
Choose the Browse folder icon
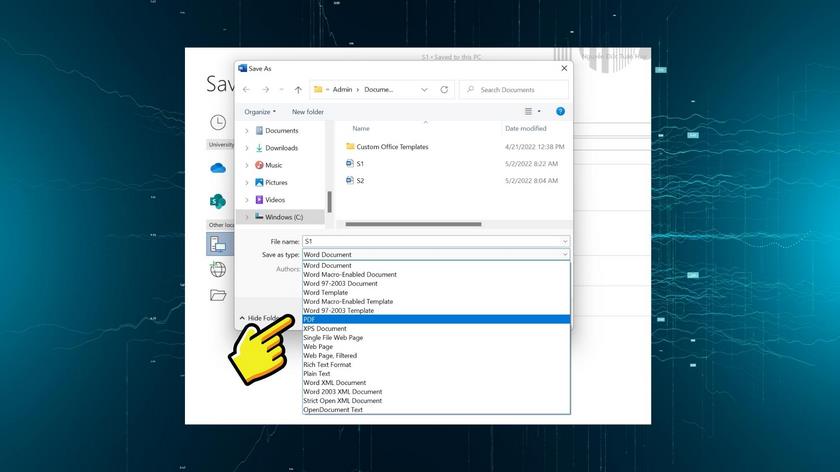pos(218,295)
